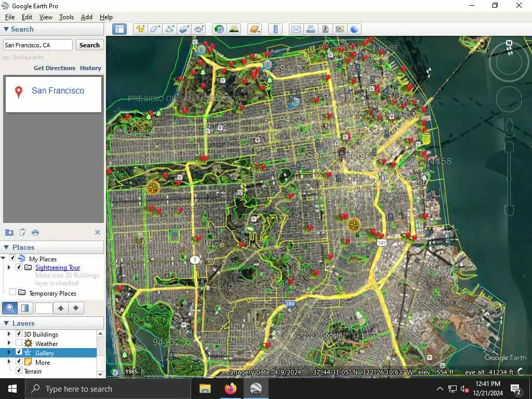This screenshot has width=532, height=399.
Task: Add a path from the toolbar
Action: [x=170, y=29]
